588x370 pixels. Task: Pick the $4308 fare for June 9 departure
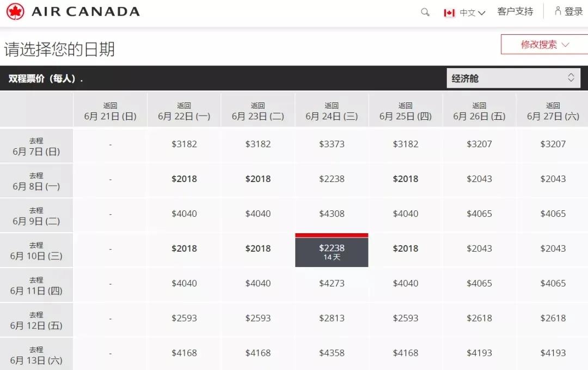click(332, 214)
